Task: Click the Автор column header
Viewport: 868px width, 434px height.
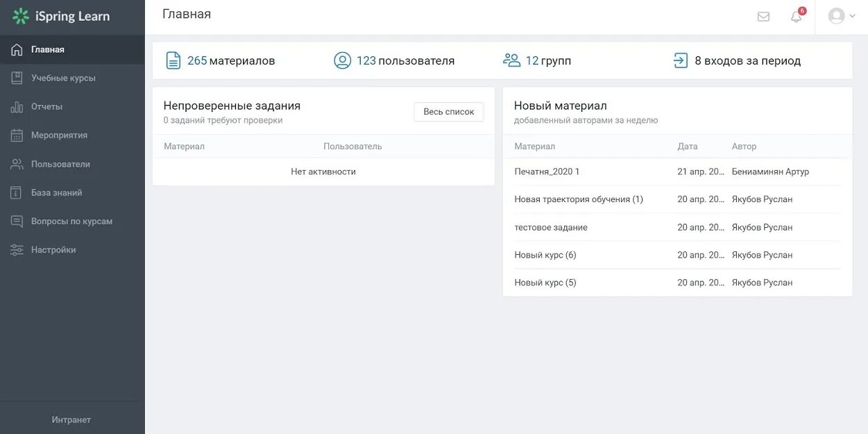Action: tap(744, 147)
